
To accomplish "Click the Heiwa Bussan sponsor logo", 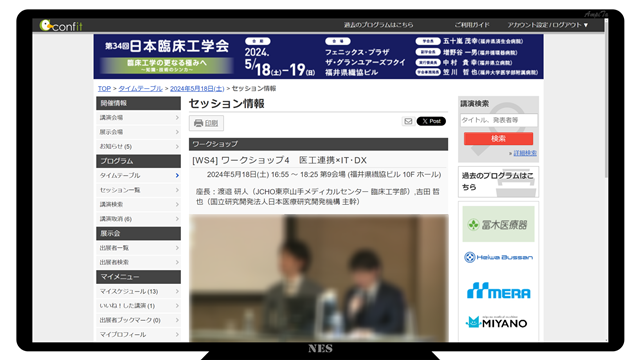I will [498, 257].
